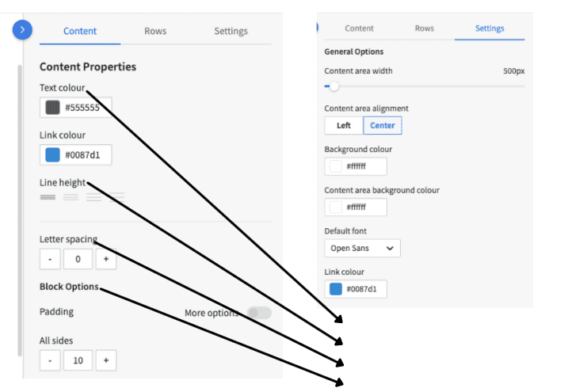Choose the third line height option

93,197
